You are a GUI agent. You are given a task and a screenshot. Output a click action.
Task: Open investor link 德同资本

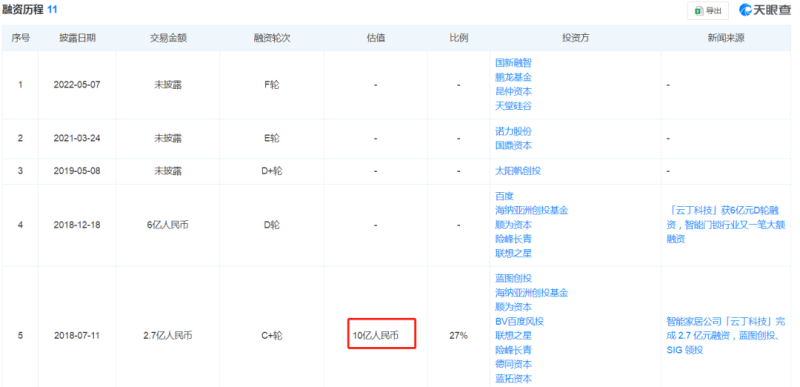(513, 364)
